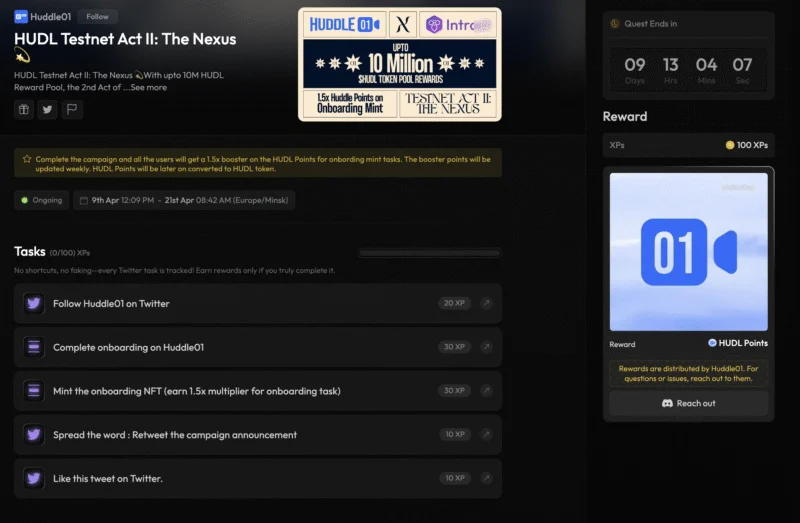Open the gift rewards icon
The height and width of the screenshot is (523, 800).
coord(24,109)
